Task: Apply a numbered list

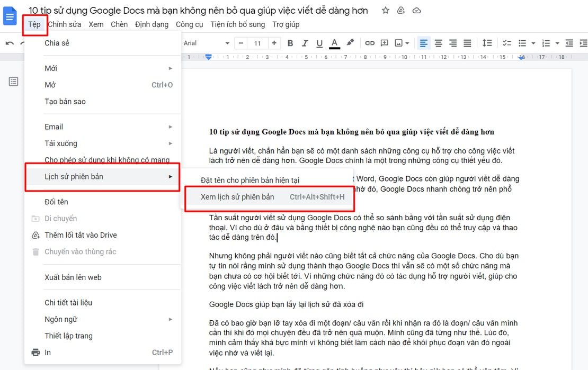Action: click(x=546, y=43)
